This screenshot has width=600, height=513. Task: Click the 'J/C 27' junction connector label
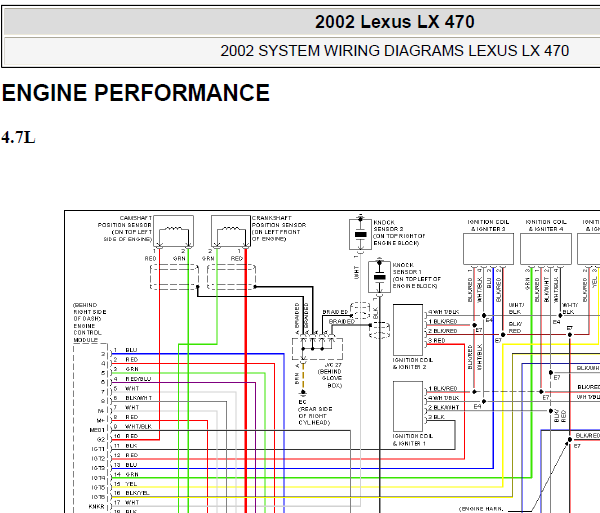[333, 365]
